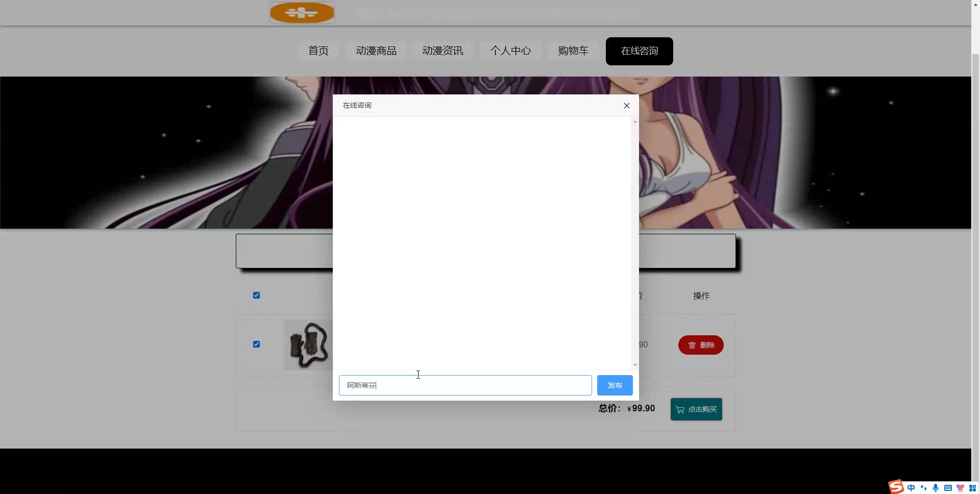Image resolution: width=980 pixels, height=494 pixels.
Task: Uncheck the cart item's checkbox
Action: point(257,344)
